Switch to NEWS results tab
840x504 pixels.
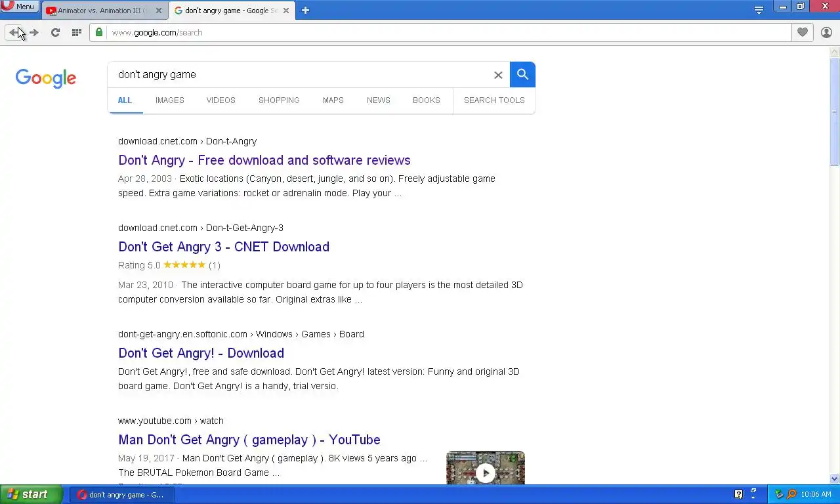pos(379,100)
